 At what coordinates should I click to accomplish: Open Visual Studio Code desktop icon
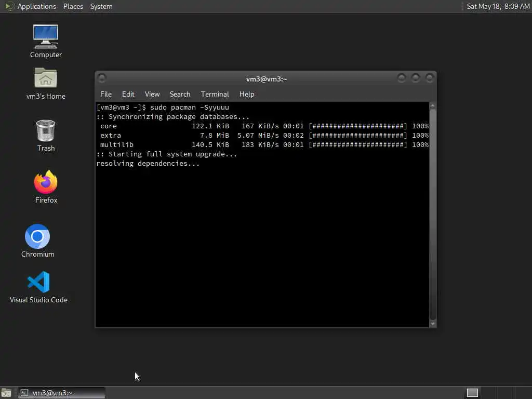click(x=38, y=287)
